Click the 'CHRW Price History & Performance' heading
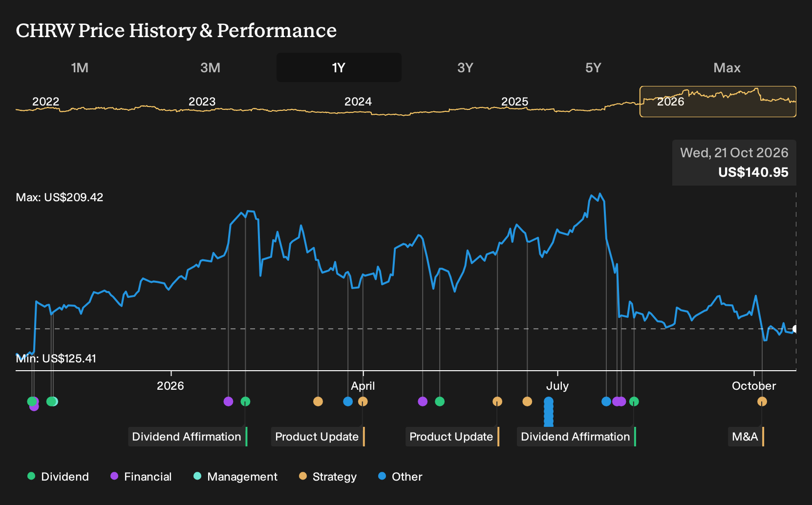Viewport: 812px width, 505px height. [x=176, y=30]
